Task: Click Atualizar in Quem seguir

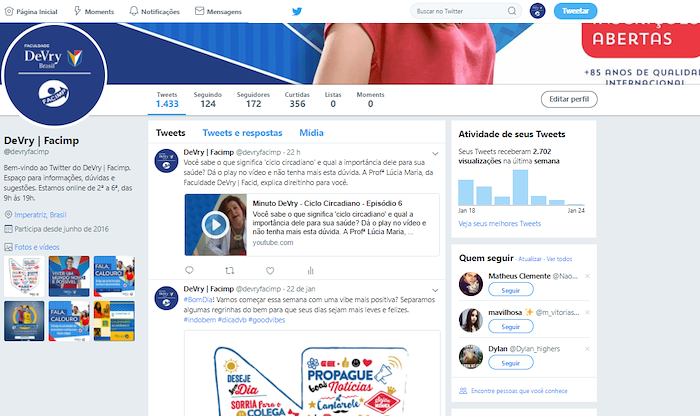Action: [530, 259]
